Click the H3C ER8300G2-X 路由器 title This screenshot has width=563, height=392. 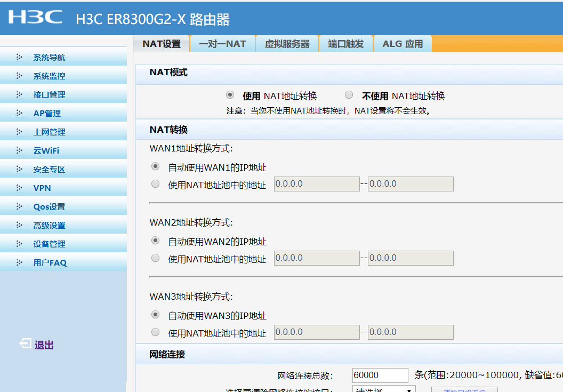tap(152, 19)
